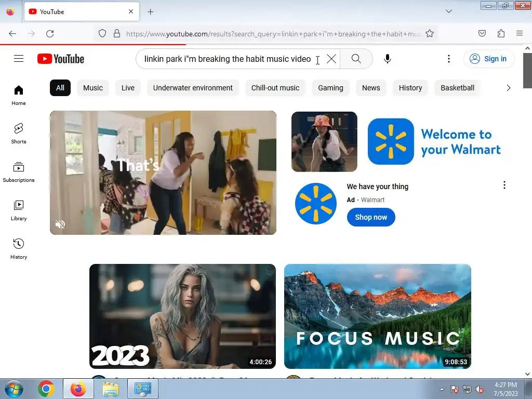Image resolution: width=532 pixels, height=399 pixels.
Task: Open the 2023 music mix thumbnail
Action: coord(182,316)
